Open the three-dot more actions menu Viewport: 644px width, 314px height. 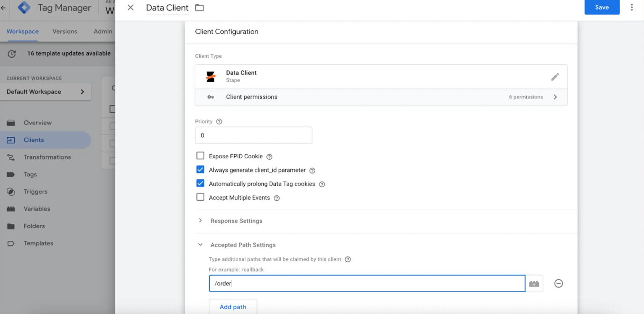point(631,7)
